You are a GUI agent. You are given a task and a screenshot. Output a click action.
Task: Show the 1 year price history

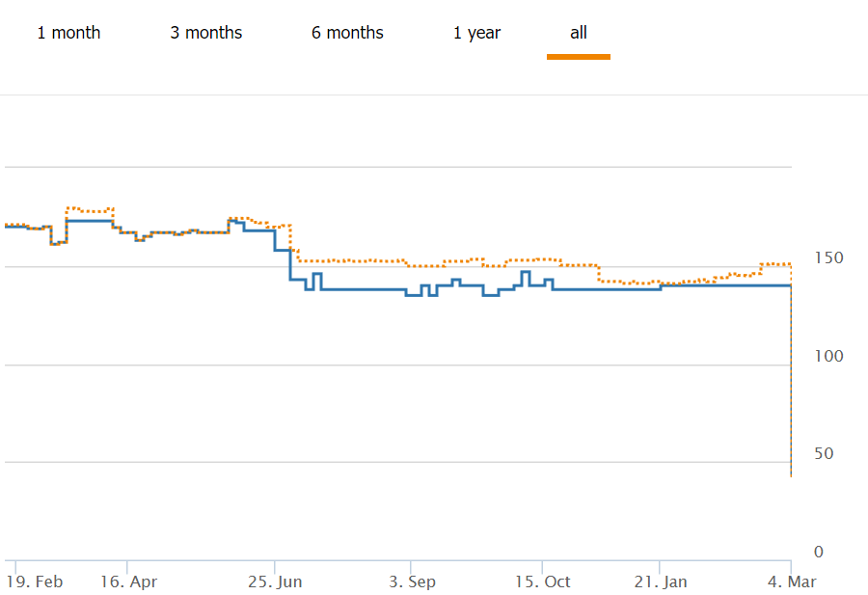476,33
